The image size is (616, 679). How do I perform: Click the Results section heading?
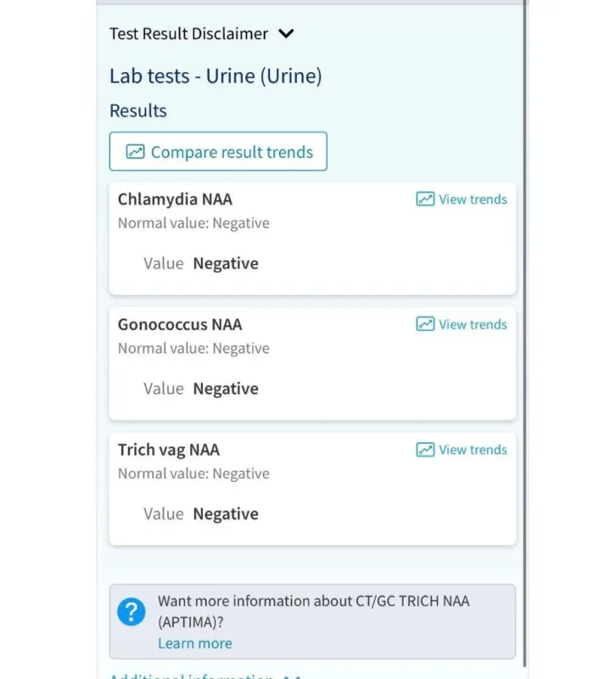point(138,110)
